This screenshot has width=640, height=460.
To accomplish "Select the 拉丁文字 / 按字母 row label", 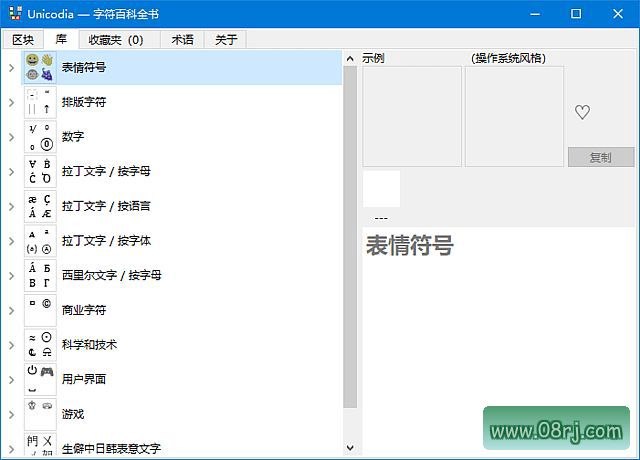I will (x=106, y=171).
